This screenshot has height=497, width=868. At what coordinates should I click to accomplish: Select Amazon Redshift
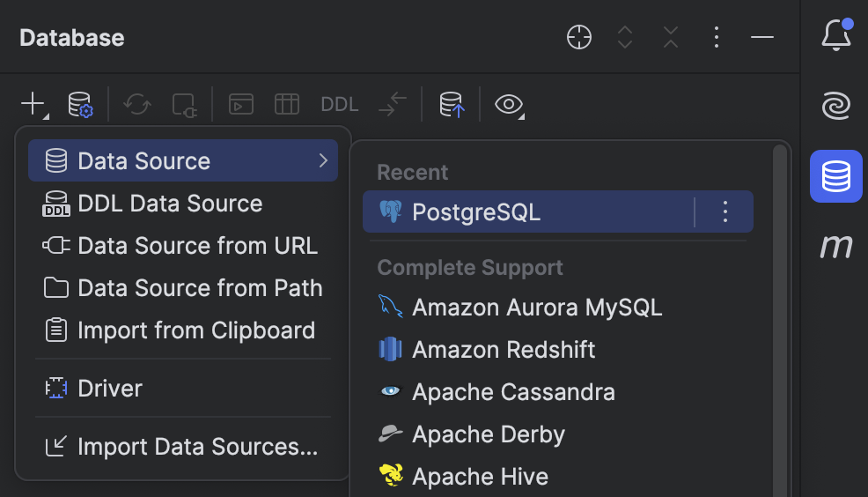coord(558,350)
